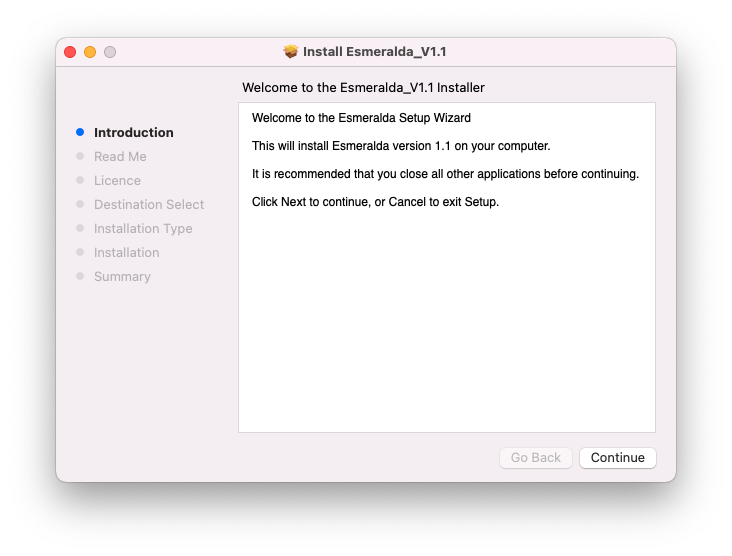This screenshot has width=732, height=556.
Task: Click the grey bullet next to Summary
Action: [x=80, y=276]
